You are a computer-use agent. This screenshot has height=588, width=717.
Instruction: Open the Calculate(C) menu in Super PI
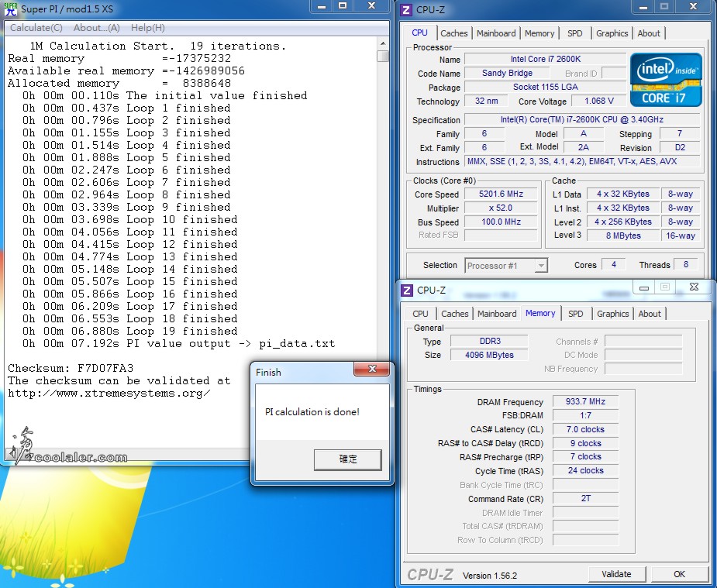[36, 28]
